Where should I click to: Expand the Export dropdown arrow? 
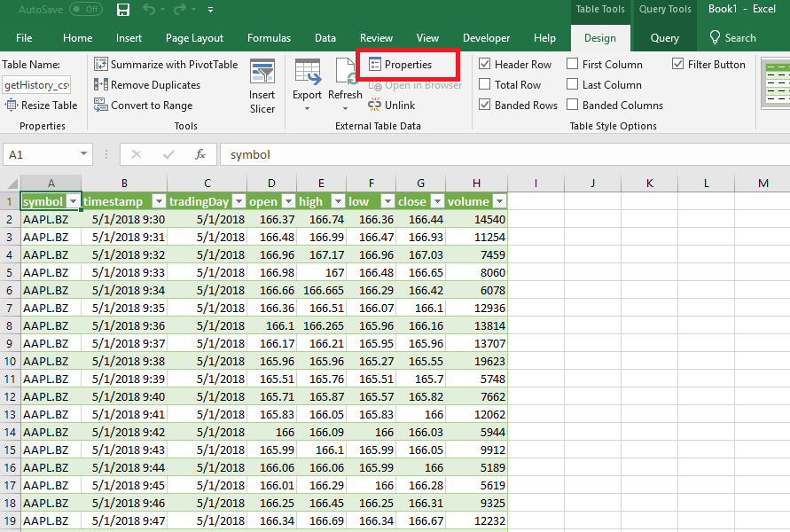click(307, 109)
